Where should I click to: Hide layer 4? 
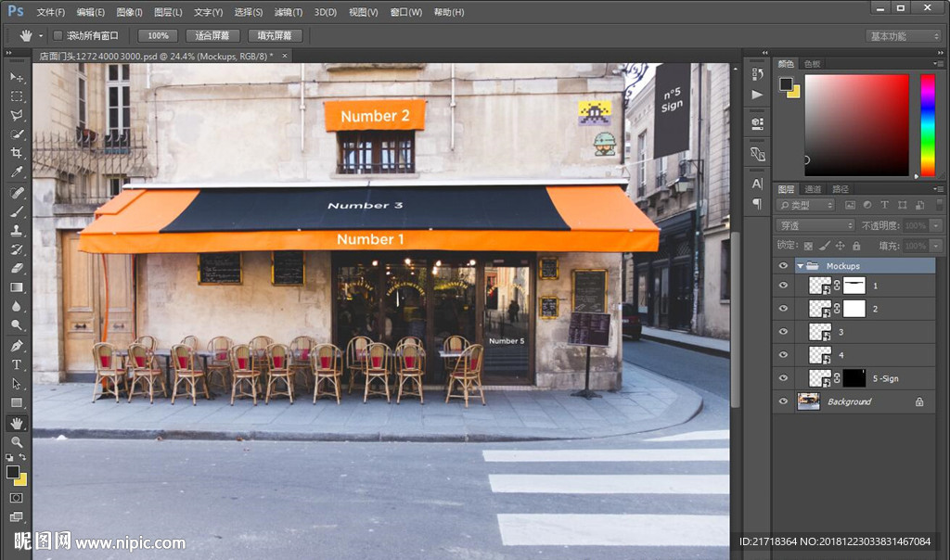point(783,355)
